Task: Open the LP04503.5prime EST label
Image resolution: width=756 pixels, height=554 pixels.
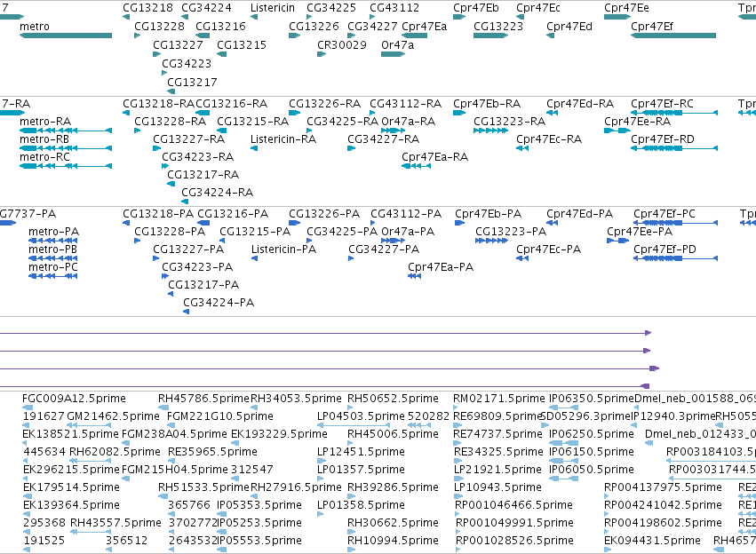Action: (x=362, y=416)
